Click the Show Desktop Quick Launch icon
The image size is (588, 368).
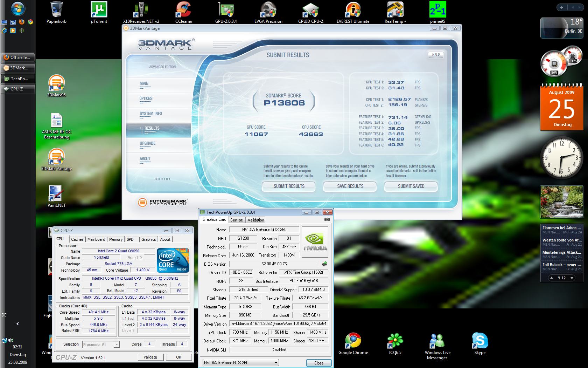(4, 22)
